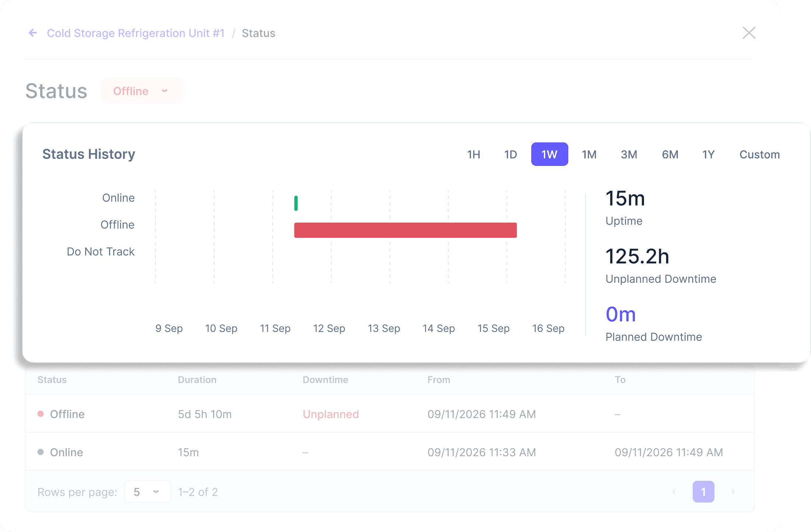Select the 1D time range
The width and height of the screenshot is (811, 532).
click(510, 154)
